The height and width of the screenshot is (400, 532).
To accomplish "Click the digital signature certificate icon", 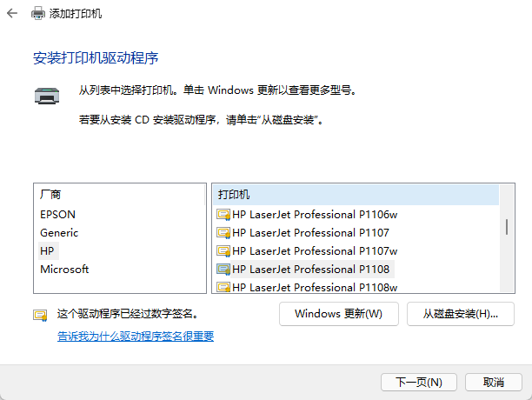I will click(x=40, y=314).
